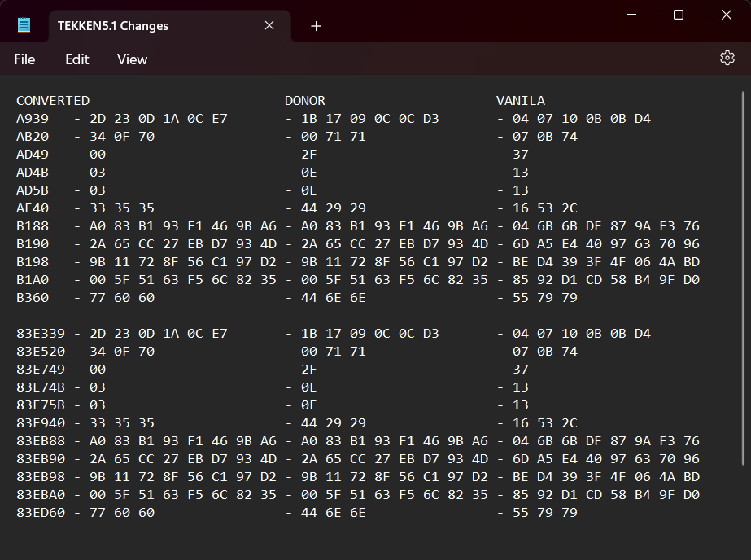
Task: Open Notepad settings with the gear icon
Action: click(727, 58)
